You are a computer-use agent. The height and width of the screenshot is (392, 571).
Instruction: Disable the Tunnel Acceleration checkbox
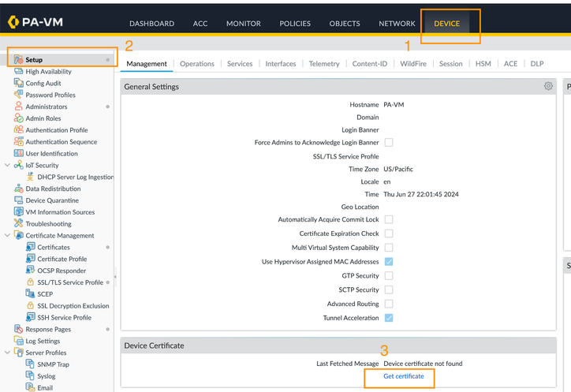[x=389, y=318]
